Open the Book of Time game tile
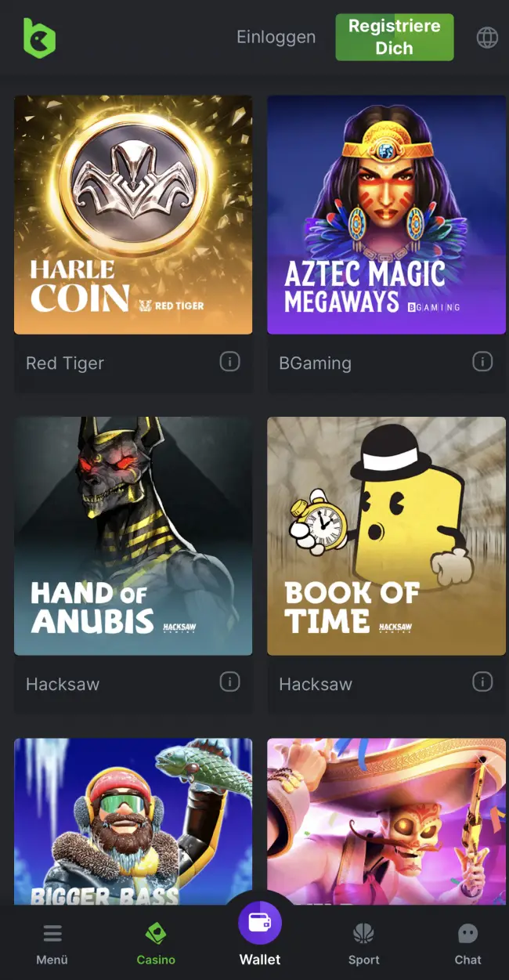 click(x=386, y=536)
